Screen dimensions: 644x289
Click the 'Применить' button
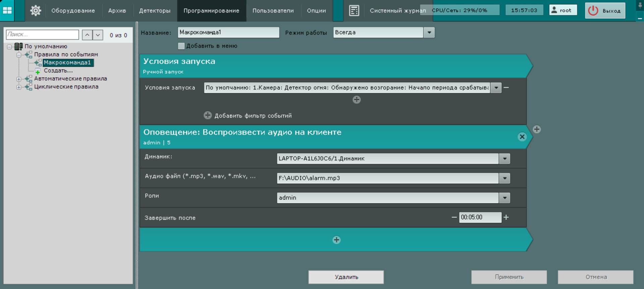pyautogui.click(x=509, y=277)
